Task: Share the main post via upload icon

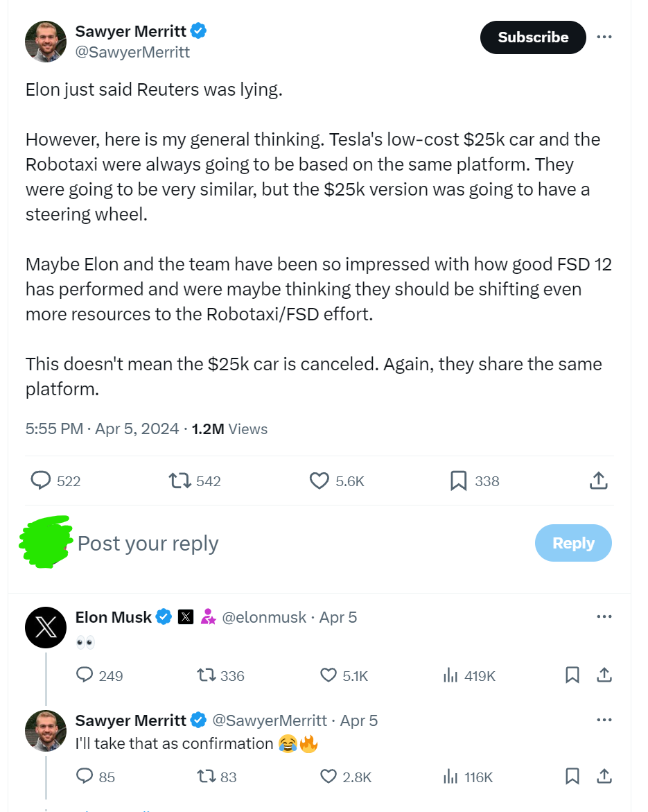Action: tap(599, 481)
